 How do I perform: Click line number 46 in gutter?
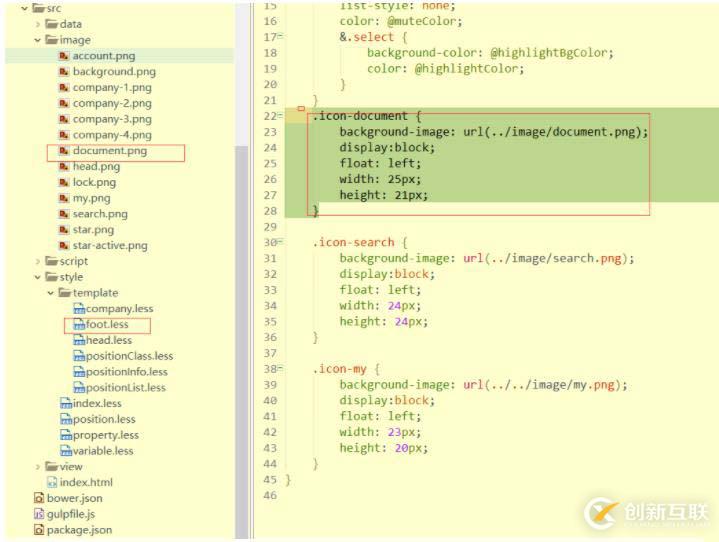point(271,496)
